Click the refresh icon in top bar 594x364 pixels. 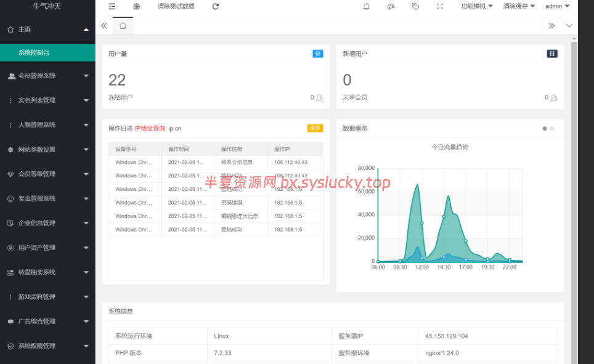tap(215, 6)
